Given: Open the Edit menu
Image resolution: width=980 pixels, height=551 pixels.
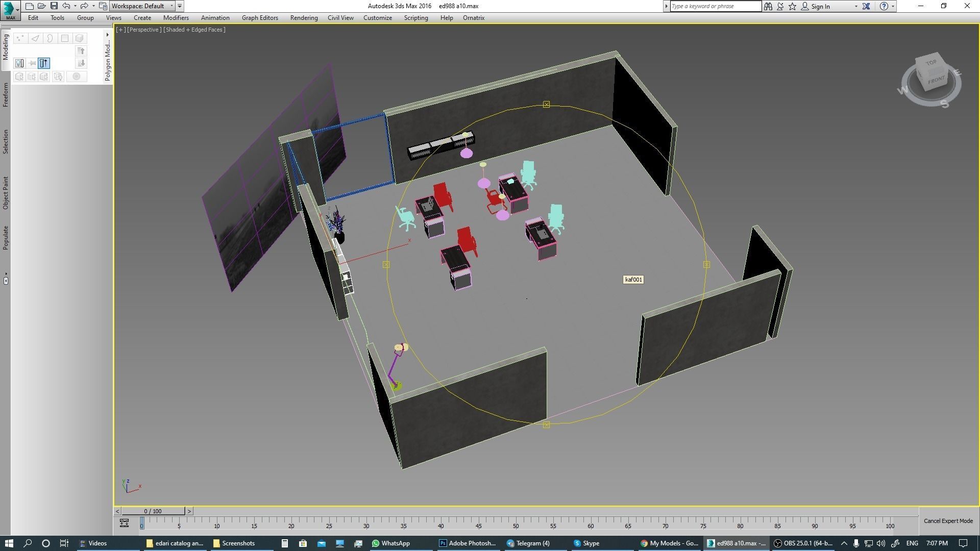Looking at the screenshot, I should pos(33,18).
